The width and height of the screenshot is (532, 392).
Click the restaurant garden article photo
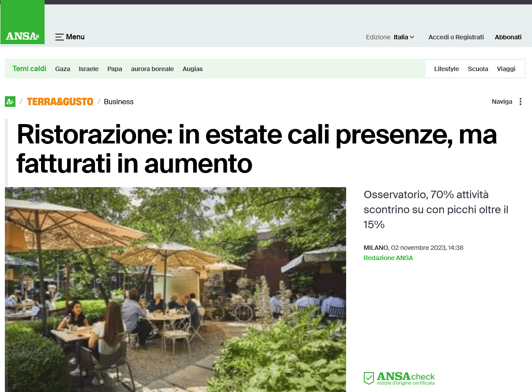click(x=175, y=290)
